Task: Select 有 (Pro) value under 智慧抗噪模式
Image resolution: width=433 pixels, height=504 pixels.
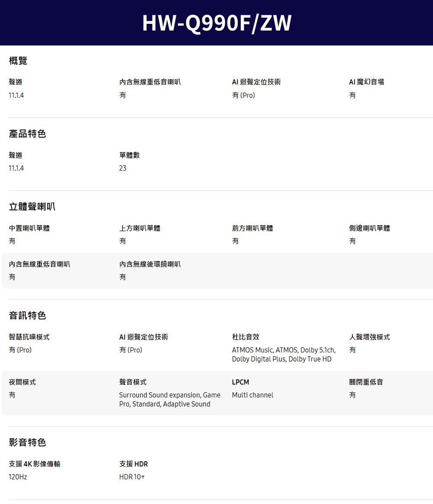Action: (20, 350)
